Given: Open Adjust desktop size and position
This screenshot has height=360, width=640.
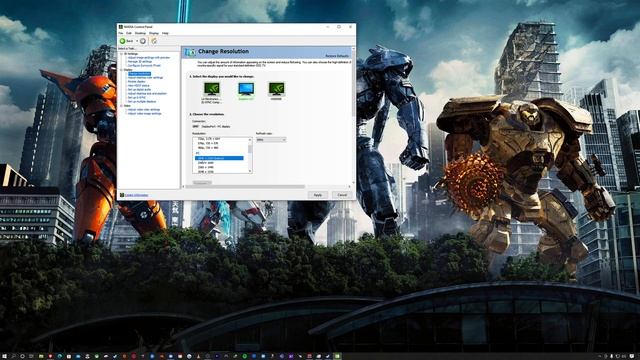Looking at the screenshot, I should pos(147,93).
